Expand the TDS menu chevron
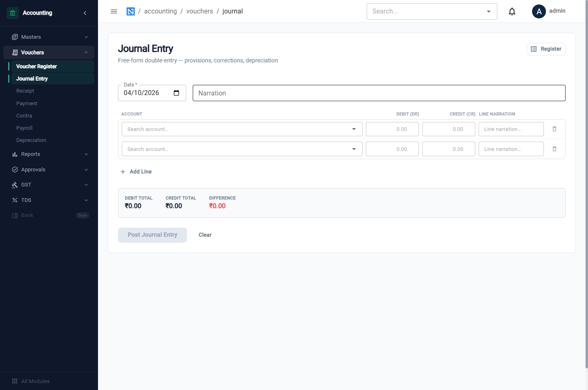 86,200
